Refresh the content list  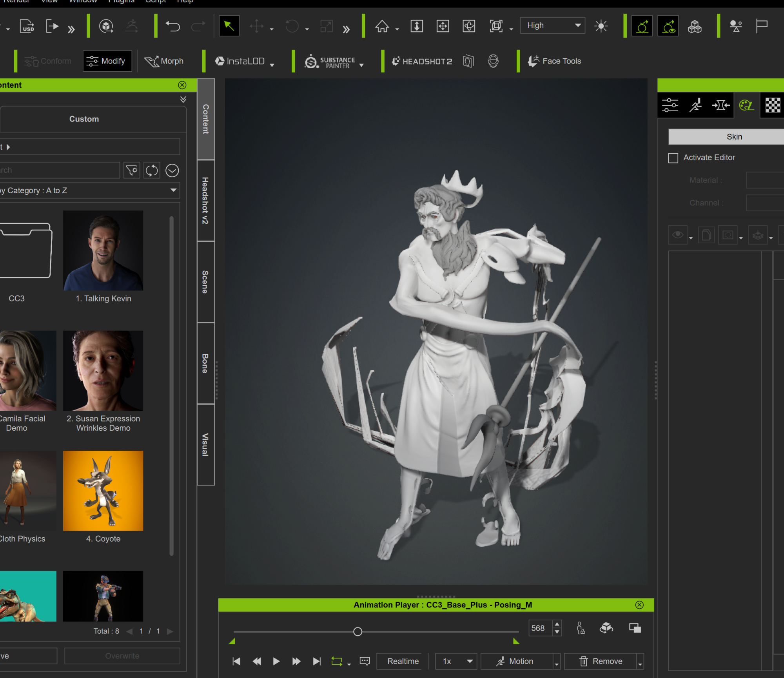(x=152, y=170)
